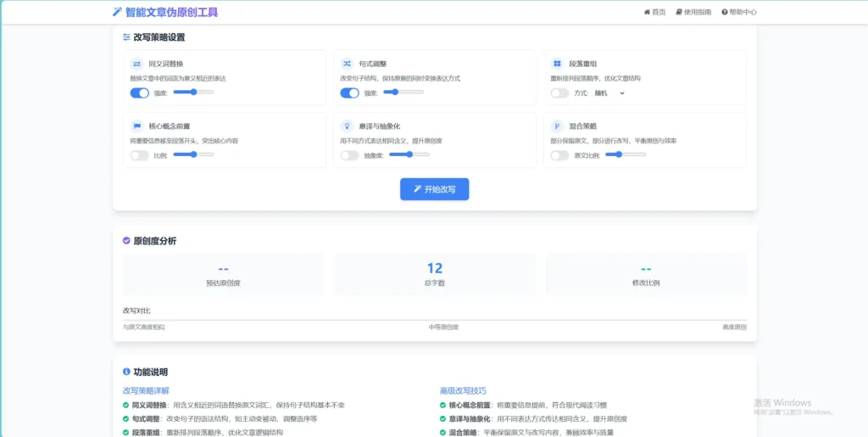Click the home icon beside 首页
The image size is (868, 437).
(647, 12)
